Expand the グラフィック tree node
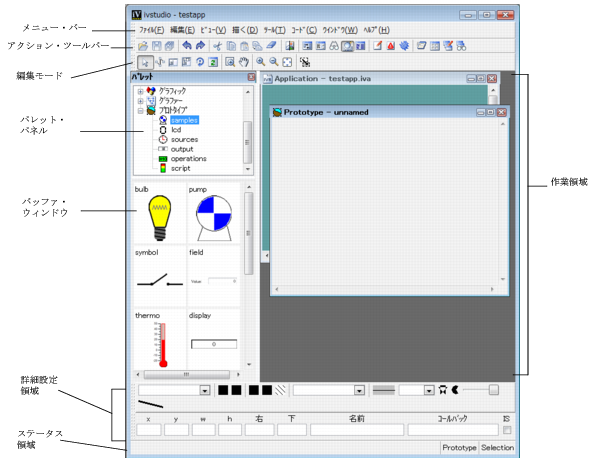This screenshot has width=602, height=462. pos(140,91)
